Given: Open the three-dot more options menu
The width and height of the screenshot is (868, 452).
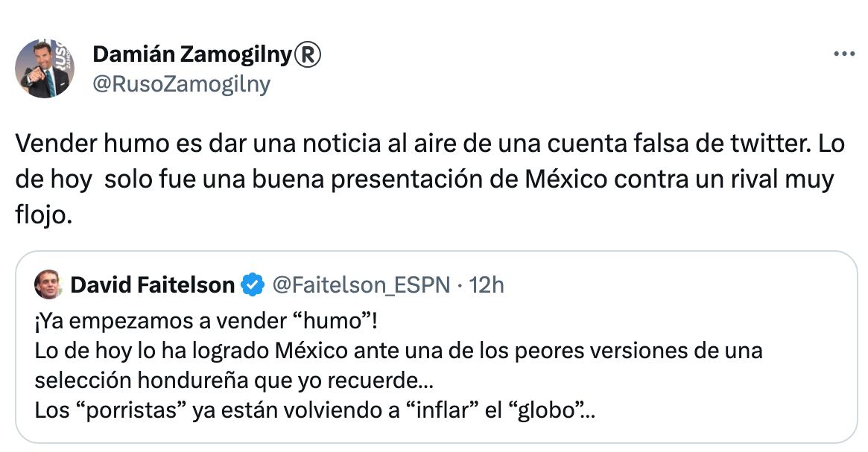Looking at the screenshot, I should coord(843,54).
